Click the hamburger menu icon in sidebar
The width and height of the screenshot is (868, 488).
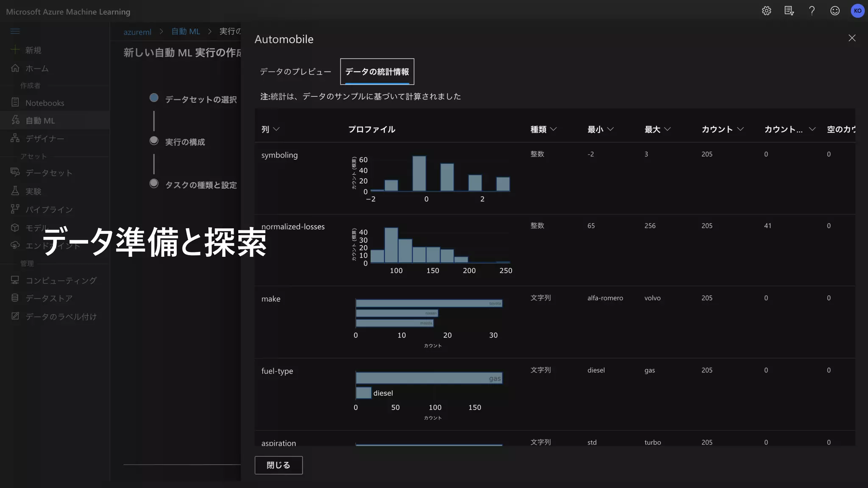click(x=15, y=31)
